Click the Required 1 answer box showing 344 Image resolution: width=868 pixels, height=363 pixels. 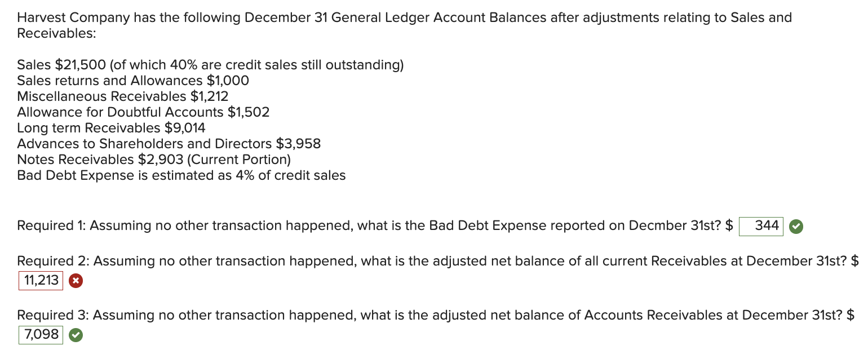click(x=761, y=226)
